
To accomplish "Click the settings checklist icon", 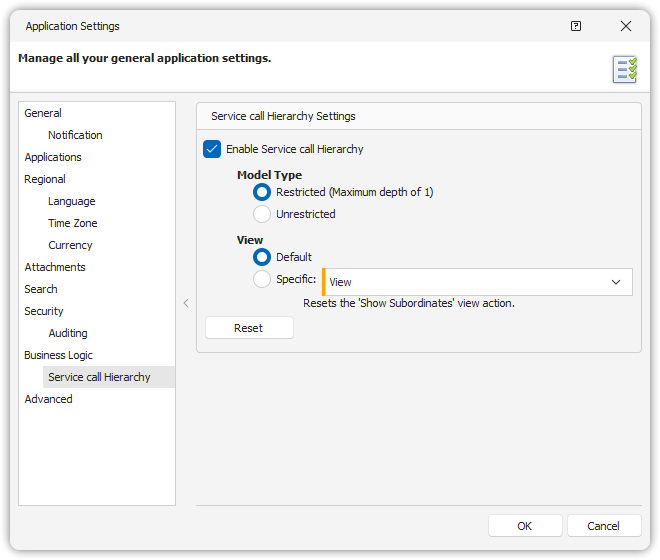I will (x=625, y=69).
